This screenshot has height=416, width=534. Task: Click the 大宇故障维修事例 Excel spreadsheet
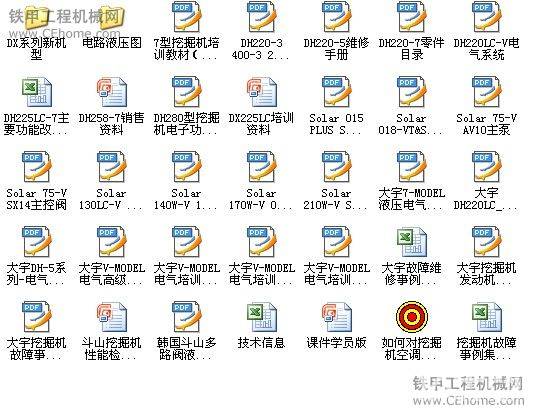411,242
